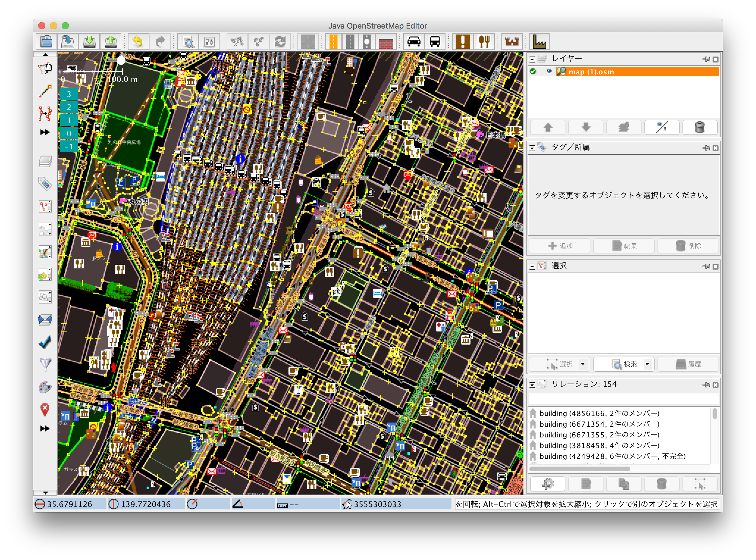The image size is (756, 560).
Task: Click the relation filter input field
Action: pyautogui.click(x=624, y=399)
